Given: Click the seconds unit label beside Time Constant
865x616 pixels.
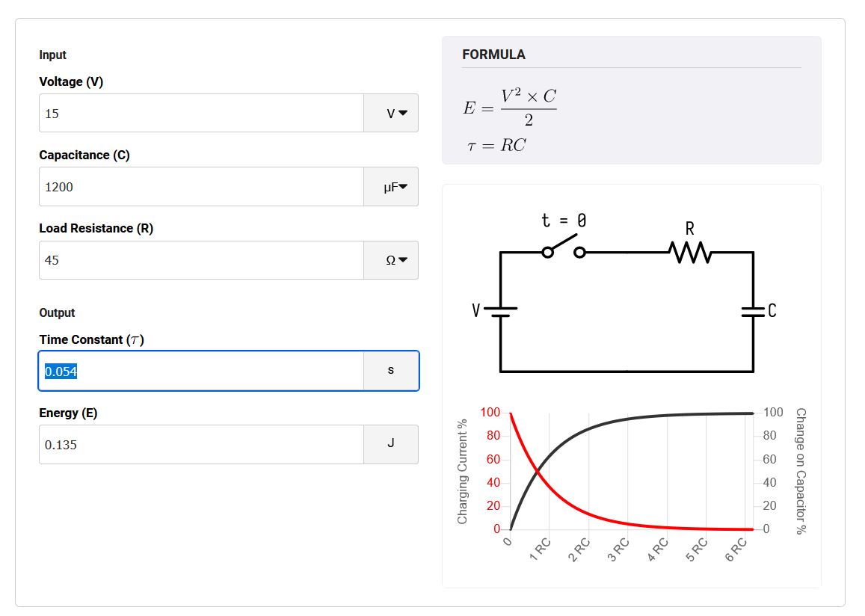Looking at the screenshot, I should (391, 371).
